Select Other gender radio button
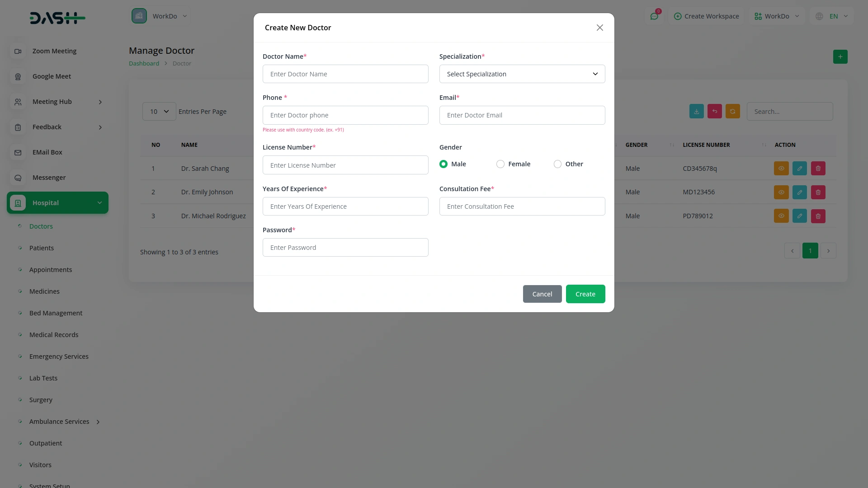The width and height of the screenshot is (868, 488). [557, 164]
